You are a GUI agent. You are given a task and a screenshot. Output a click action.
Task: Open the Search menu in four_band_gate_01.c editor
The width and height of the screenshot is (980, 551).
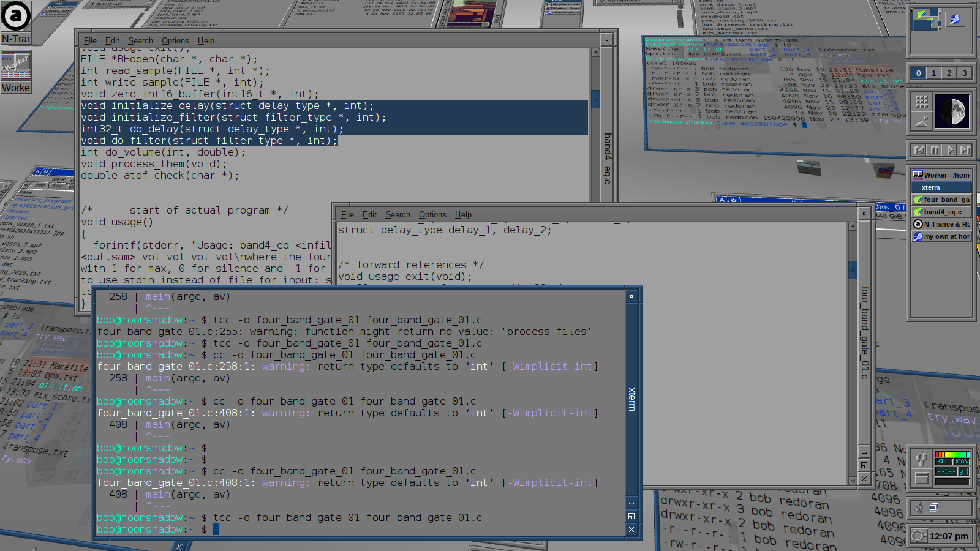tap(398, 215)
